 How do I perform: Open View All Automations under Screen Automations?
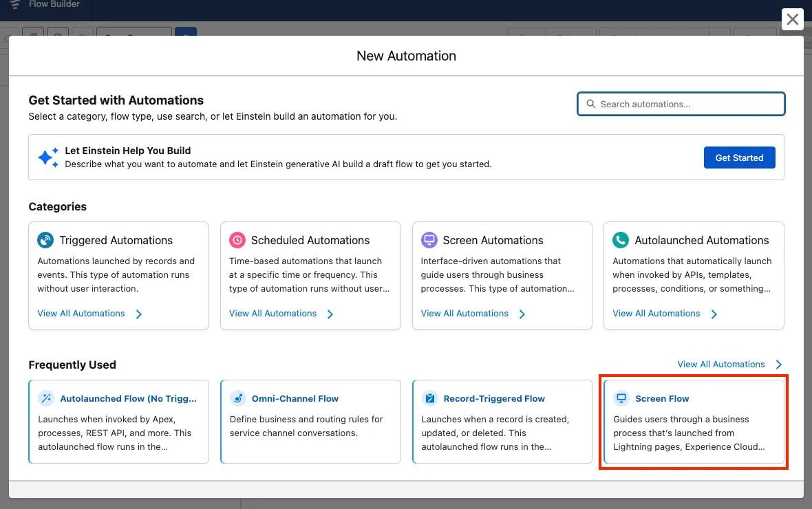464,314
